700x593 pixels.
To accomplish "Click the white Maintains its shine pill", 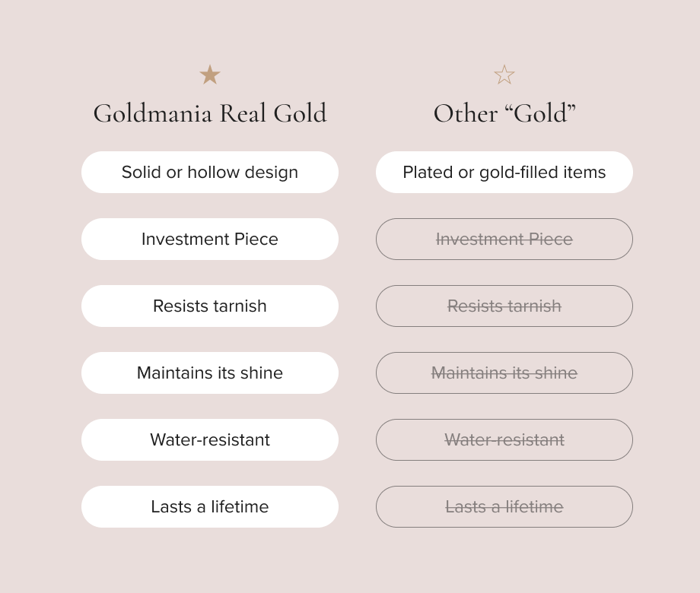I will pos(210,373).
